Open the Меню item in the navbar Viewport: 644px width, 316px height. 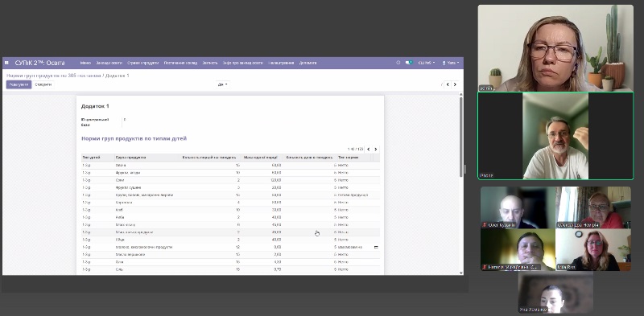(x=85, y=63)
